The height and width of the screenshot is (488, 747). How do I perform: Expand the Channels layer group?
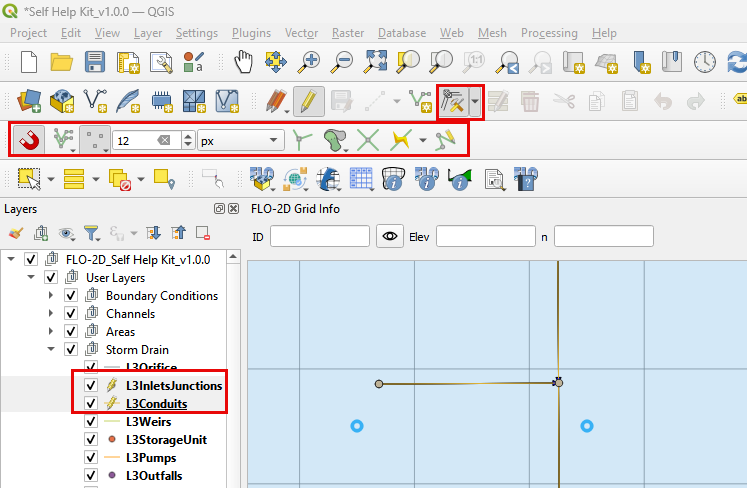point(51,314)
